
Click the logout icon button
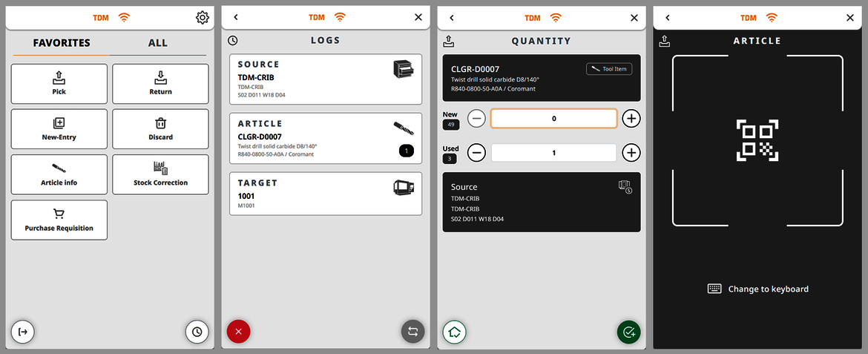tap(23, 332)
